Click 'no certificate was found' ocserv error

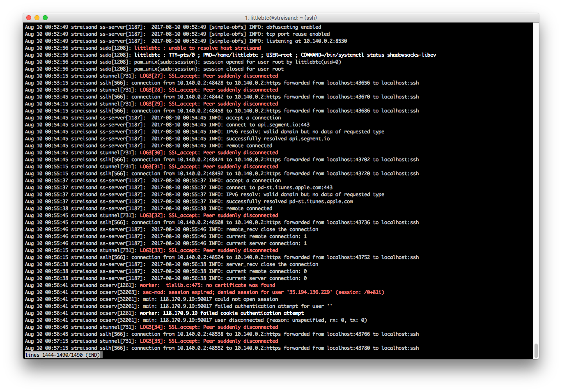click(150, 285)
